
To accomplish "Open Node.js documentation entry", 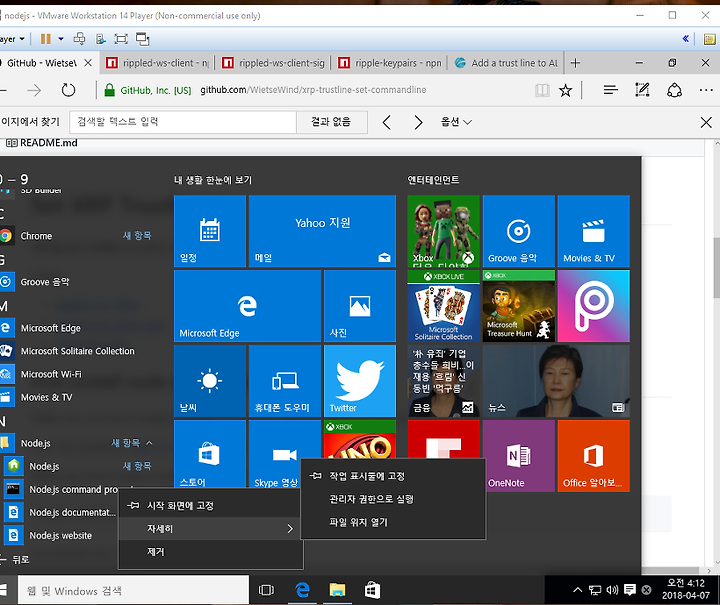I will tap(60, 512).
